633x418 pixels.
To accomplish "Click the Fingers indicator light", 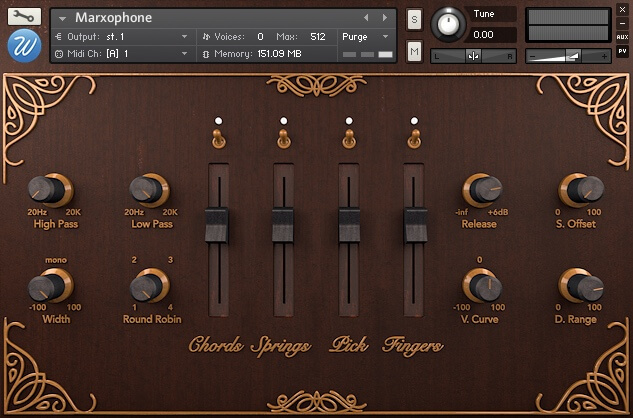I will pyautogui.click(x=414, y=121).
